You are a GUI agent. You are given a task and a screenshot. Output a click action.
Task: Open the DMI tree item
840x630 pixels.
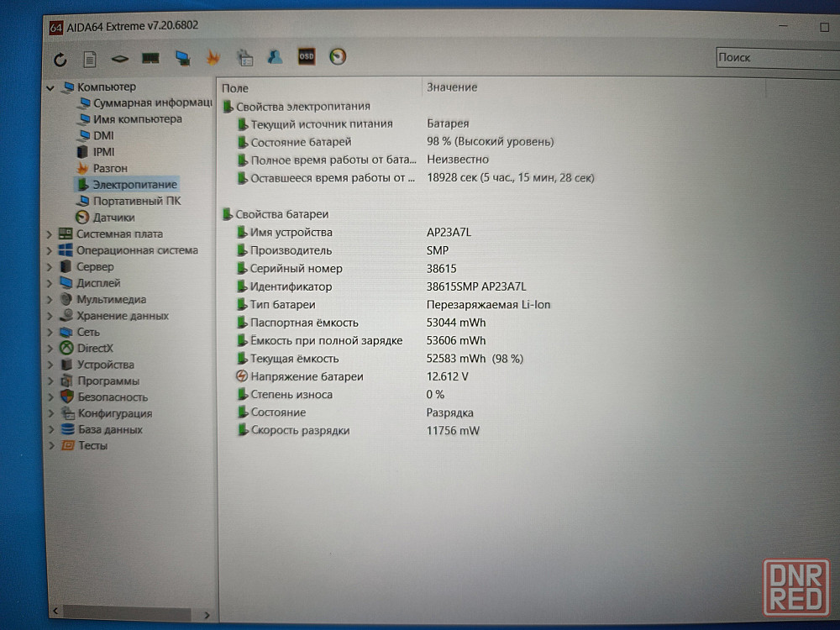pyautogui.click(x=97, y=135)
